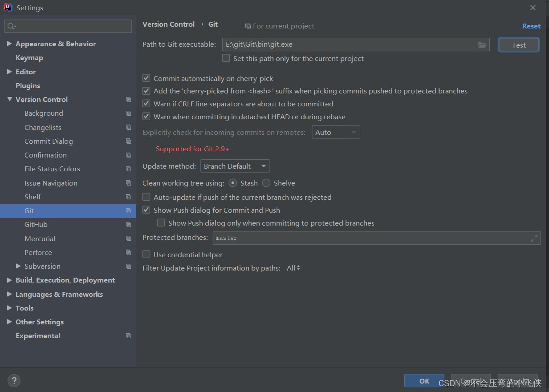Open the GitHub settings page
Screen dimensions: 549x392
(36, 225)
